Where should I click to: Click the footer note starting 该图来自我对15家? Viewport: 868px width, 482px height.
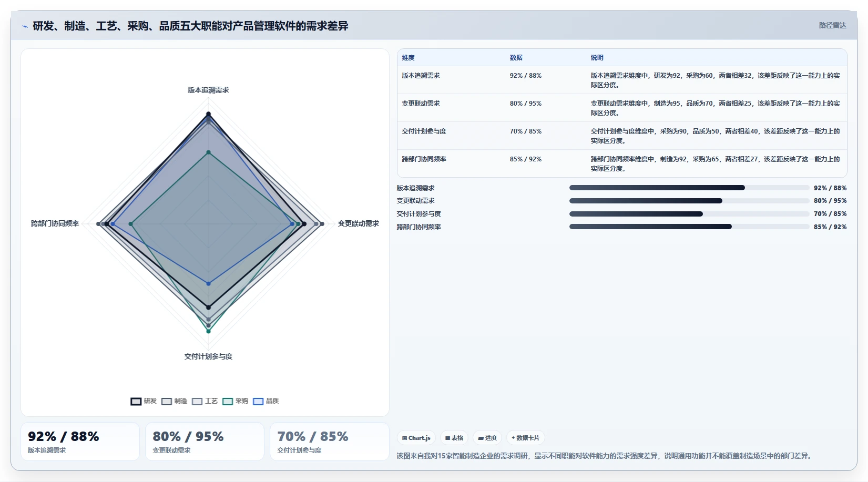[606, 456]
